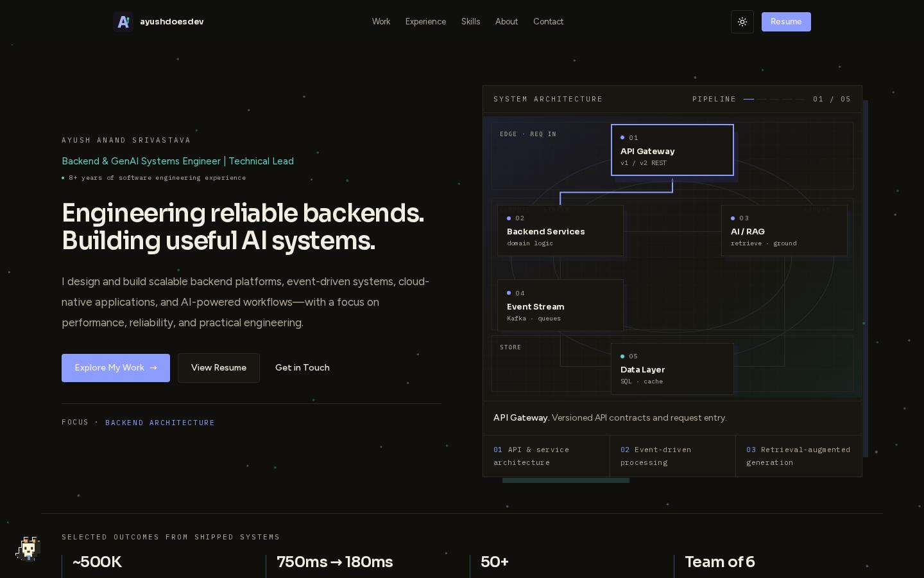Click the '750ms → 180ms' stat
This screenshot has width=924, height=578.
(334, 562)
